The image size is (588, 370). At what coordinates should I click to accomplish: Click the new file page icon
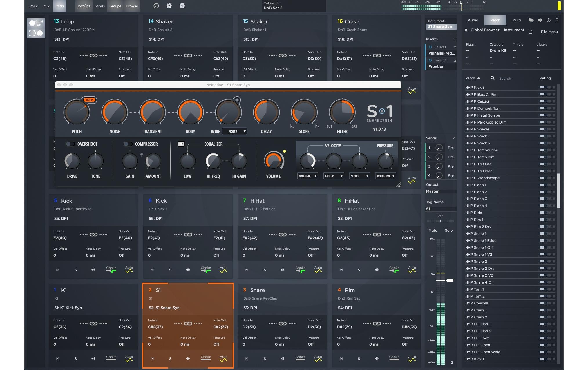(x=531, y=32)
